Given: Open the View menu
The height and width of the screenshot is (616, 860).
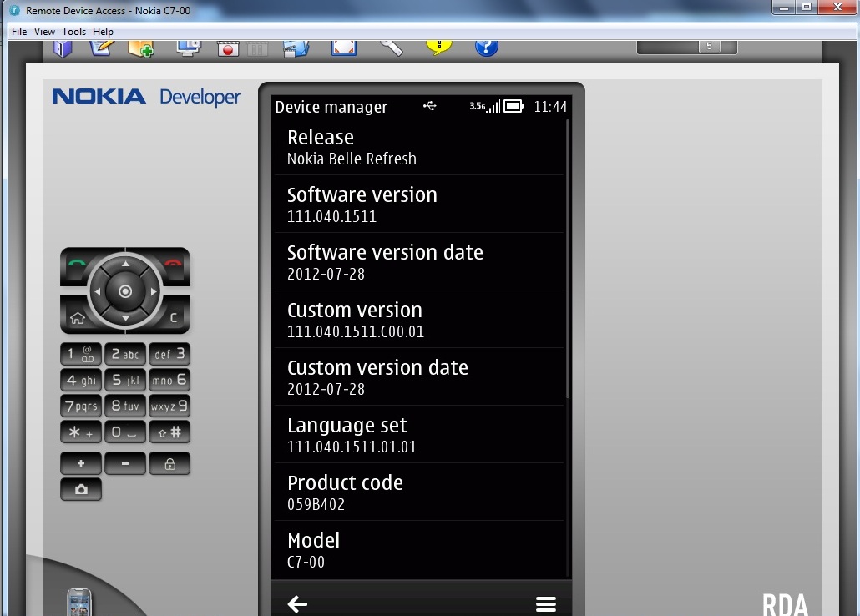Looking at the screenshot, I should 44,31.
